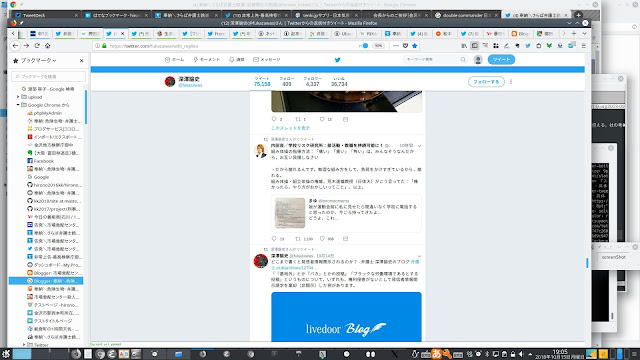
Task: Open the Twitter notifications bell icon
Action: tap(236, 60)
